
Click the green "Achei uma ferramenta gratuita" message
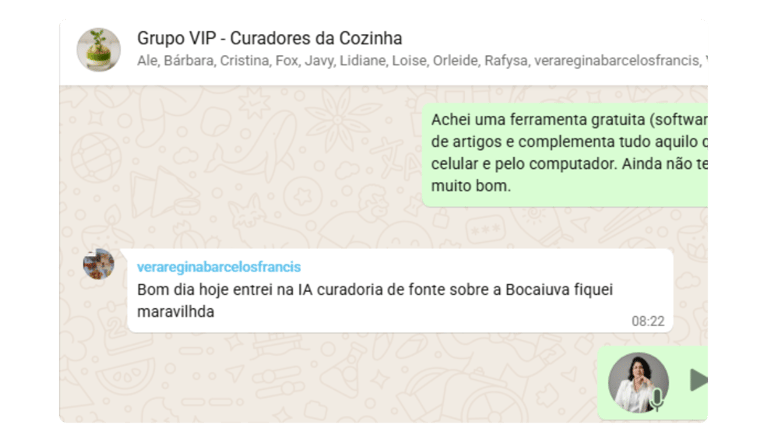click(x=565, y=155)
